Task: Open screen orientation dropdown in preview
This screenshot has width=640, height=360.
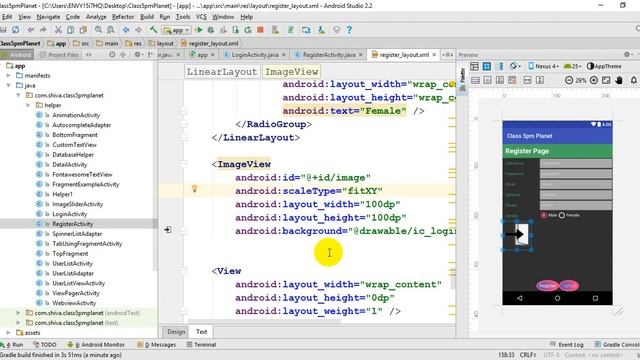Action: [x=514, y=66]
